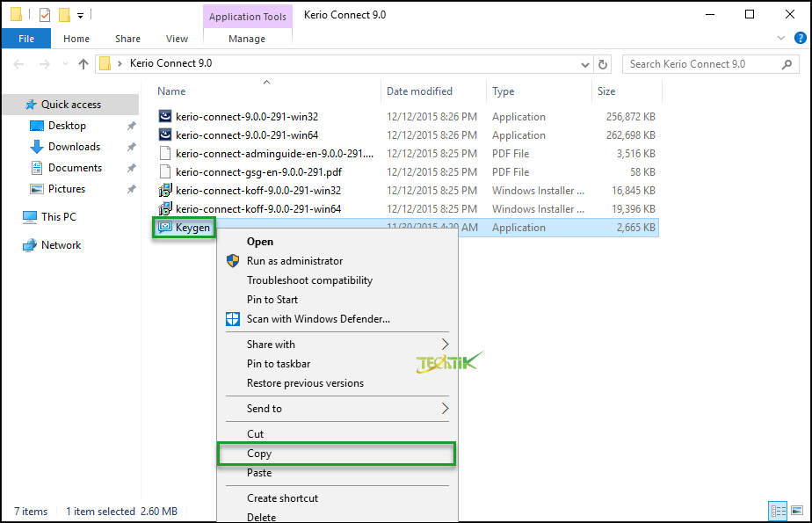This screenshot has width=812, height=523.
Task: Sort by the Date modified column
Action: point(433,91)
